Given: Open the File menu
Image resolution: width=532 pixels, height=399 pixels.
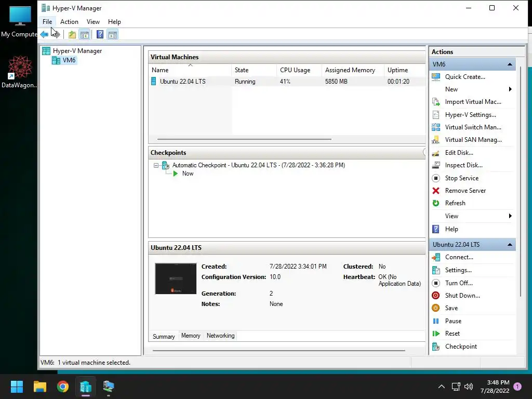Looking at the screenshot, I should point(47,22).
